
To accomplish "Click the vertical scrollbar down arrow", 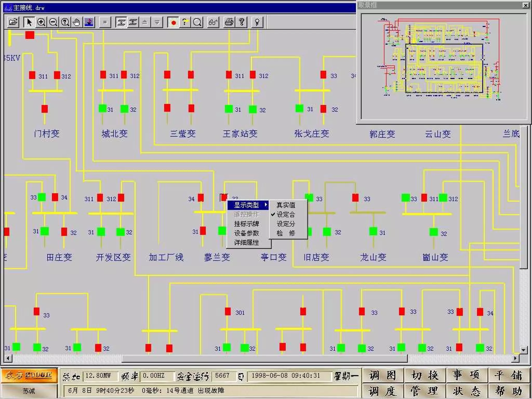I will coord(523,350).
